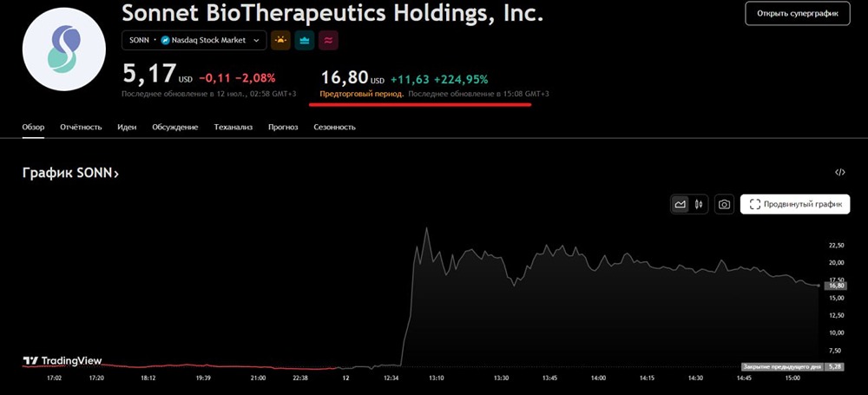Click the orange sun market-status icon
868x395 pixels.
(281, 40)
